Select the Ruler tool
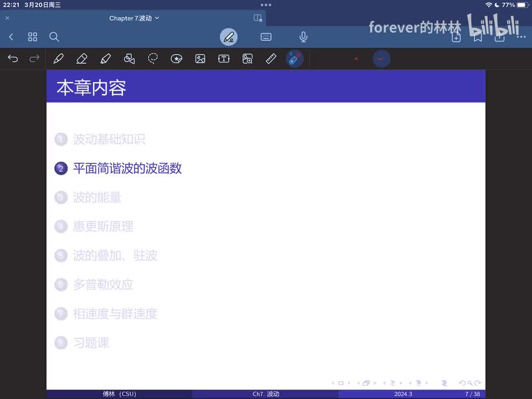532x399 pixels. (271, 59)
